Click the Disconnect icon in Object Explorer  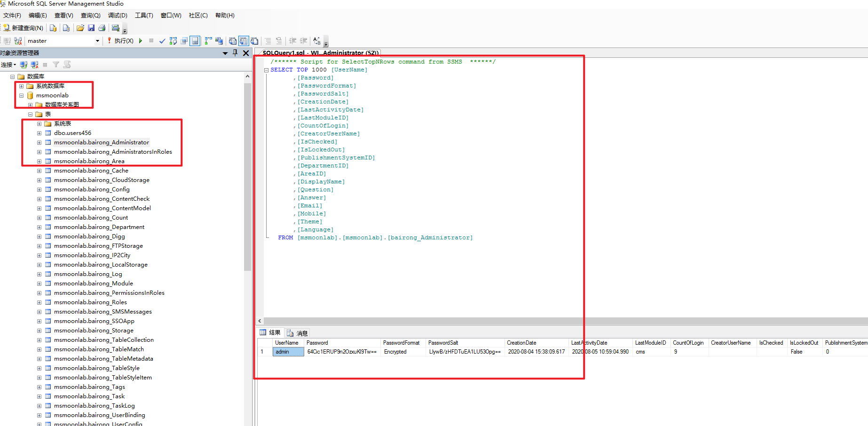(34, 65)
